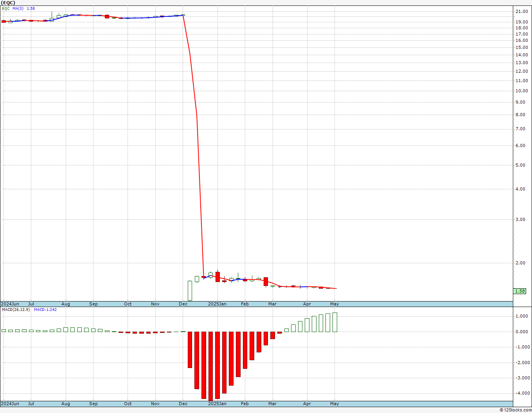Click Nov on the MACD panel date axis
The image size is (532, 413).
[x=155, y=404]
